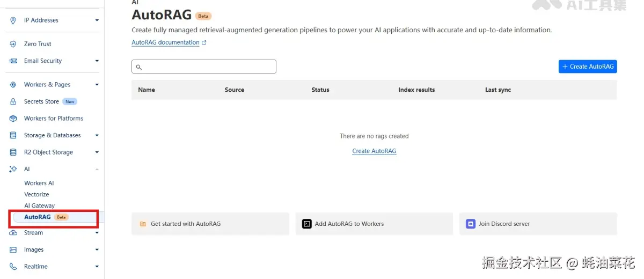Select AI Gateway under AI

[39, 206]
